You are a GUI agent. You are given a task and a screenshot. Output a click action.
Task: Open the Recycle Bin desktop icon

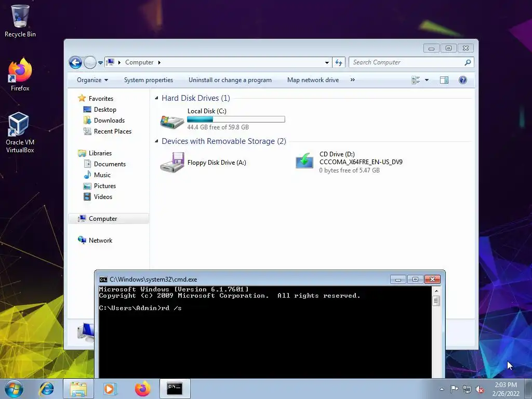click(x=20, y=20)
